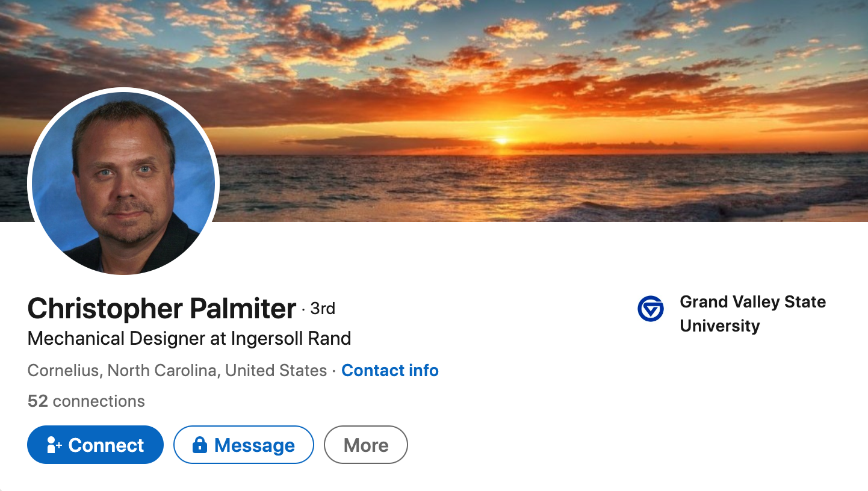Click the word Message beside lock icon
Screen dimensions: 868x491
(255, 445)
